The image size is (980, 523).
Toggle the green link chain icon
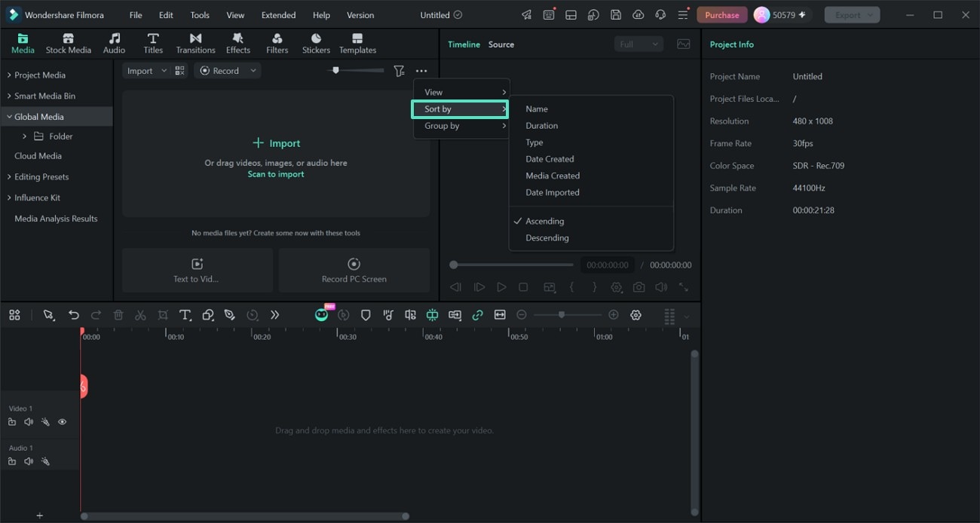pyautogui.click(x=477, y=315)
